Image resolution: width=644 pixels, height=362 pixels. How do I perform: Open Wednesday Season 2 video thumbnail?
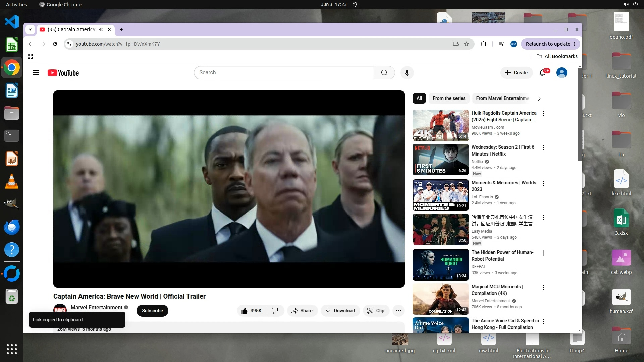coord(440,160)
